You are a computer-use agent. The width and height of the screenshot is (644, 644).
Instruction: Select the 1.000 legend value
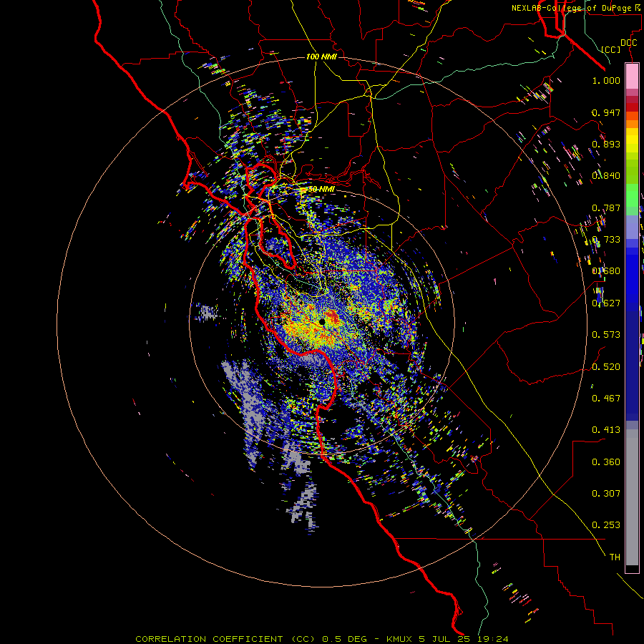coord(606,80)
